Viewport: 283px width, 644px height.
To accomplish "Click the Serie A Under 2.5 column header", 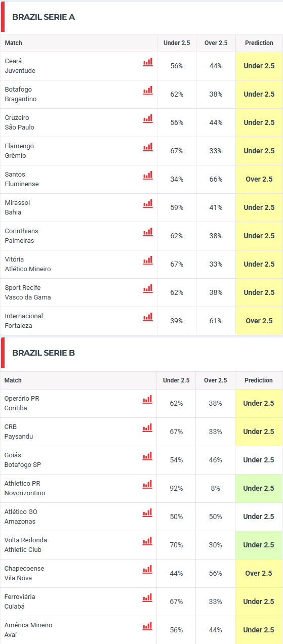I will click(x=177, y=43).
